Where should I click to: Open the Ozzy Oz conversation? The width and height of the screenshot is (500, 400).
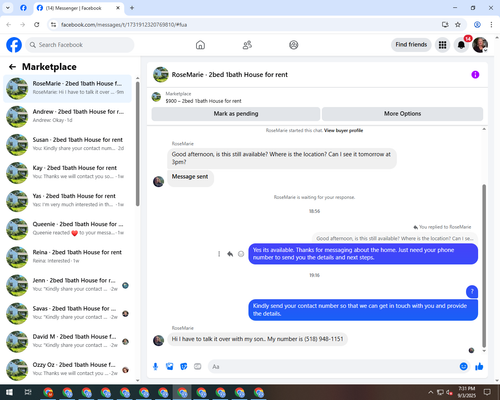coord(67,370)
